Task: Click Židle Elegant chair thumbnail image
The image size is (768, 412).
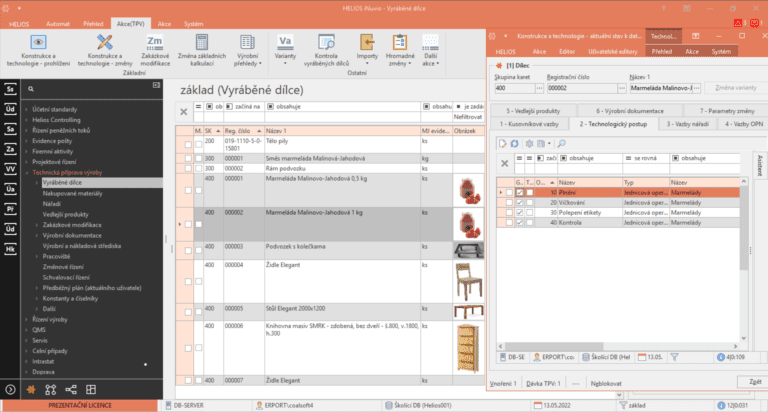Action: click(x=468, y=281)
